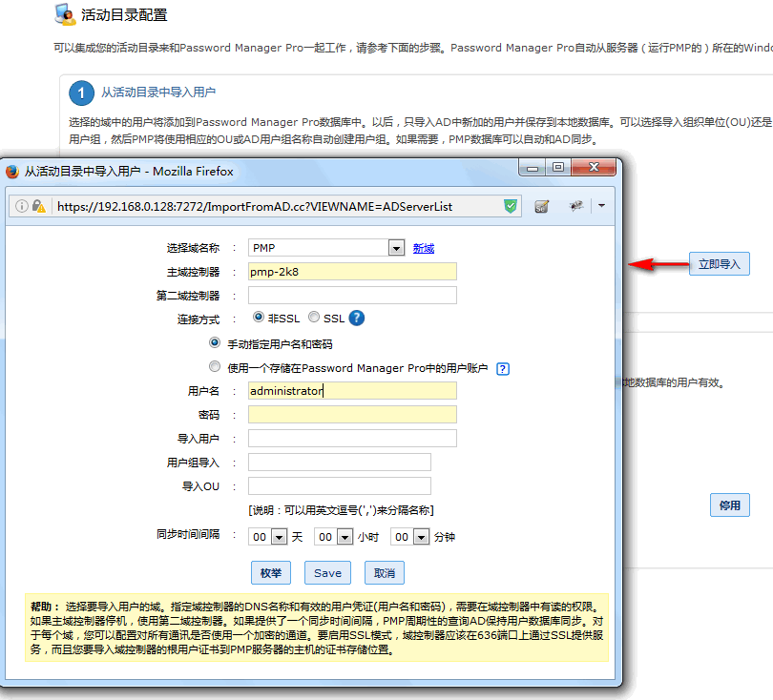Select the SSL connection radio button
The image size is (773, 700).
point(314,317)
